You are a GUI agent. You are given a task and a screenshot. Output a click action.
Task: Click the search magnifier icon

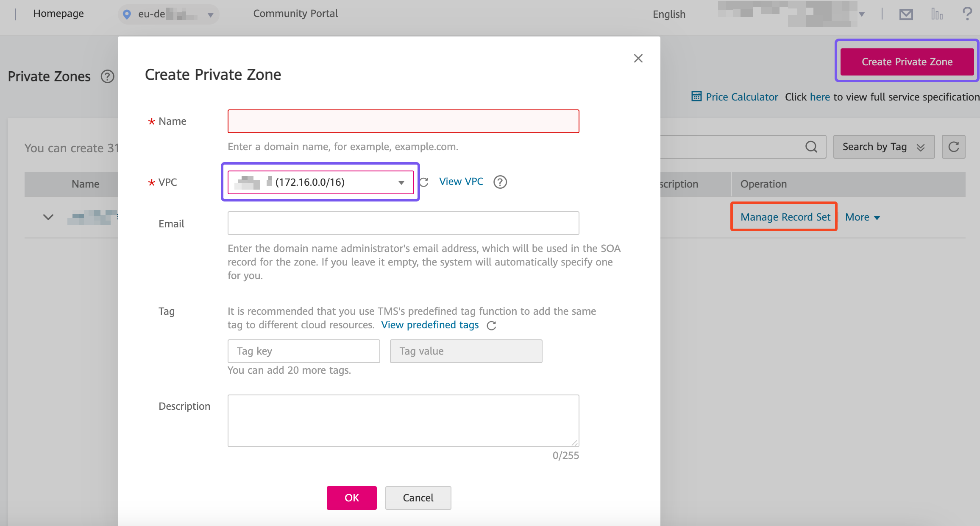(811, 147)
